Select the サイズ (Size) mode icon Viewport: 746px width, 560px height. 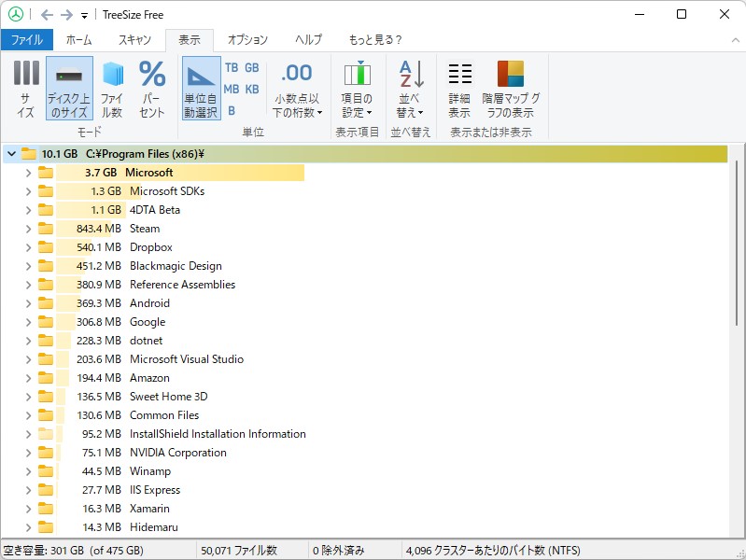26,89
